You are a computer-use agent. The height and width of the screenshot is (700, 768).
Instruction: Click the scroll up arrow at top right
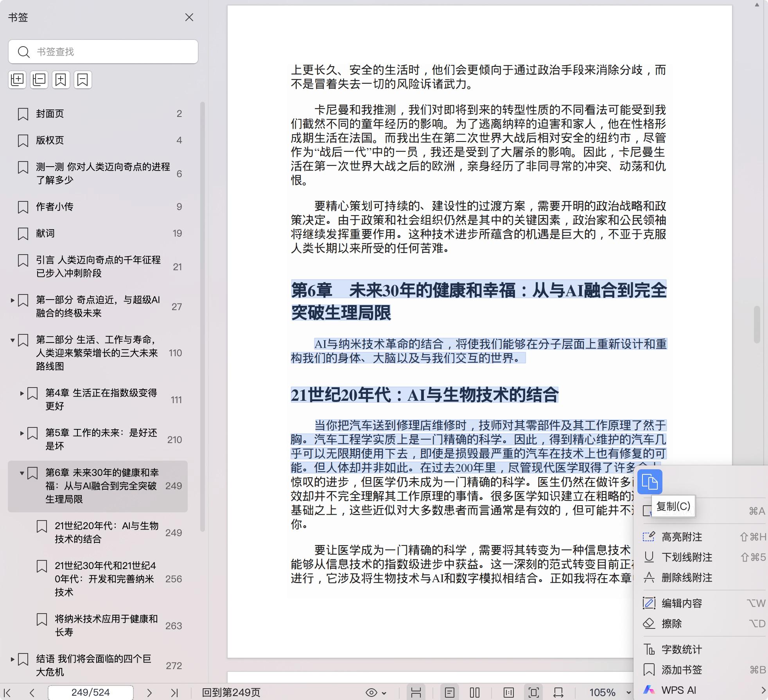click(757, 5)
